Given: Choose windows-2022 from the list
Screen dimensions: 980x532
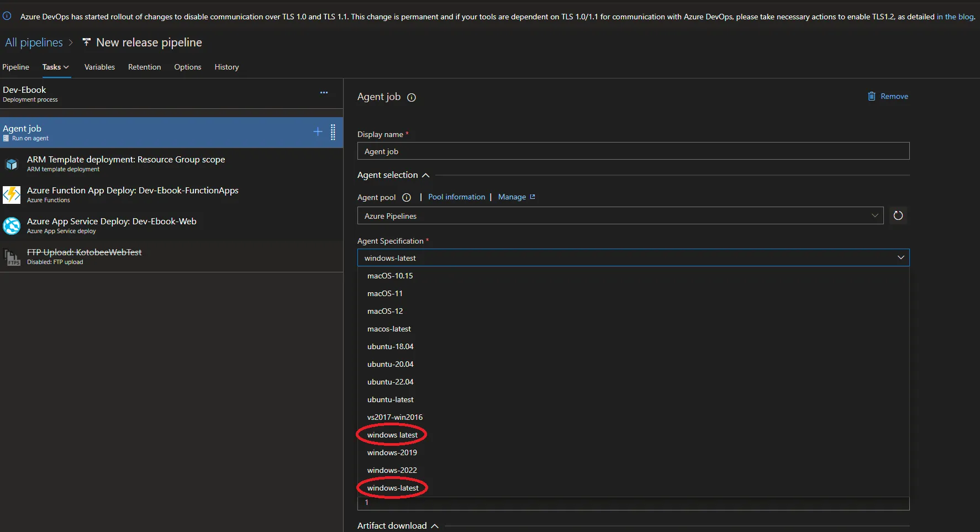Looking at the screenshot, I should [633, 470].
